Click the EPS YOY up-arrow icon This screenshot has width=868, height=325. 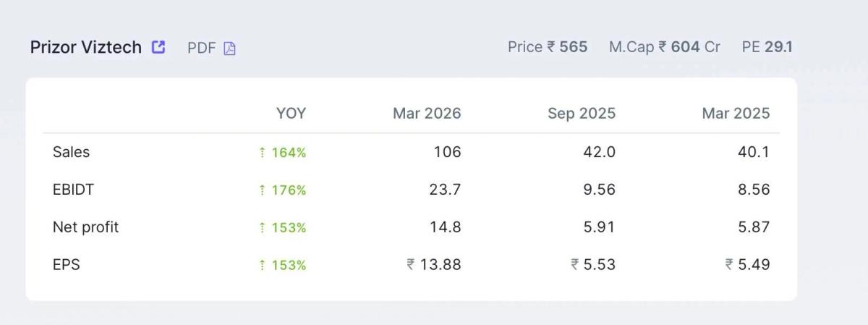pos(262,266)
